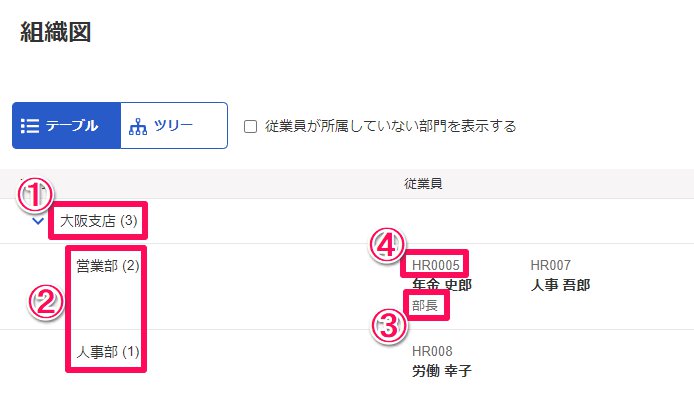
Task: Switch to the テーブル view tab
Action: [66, 126]
